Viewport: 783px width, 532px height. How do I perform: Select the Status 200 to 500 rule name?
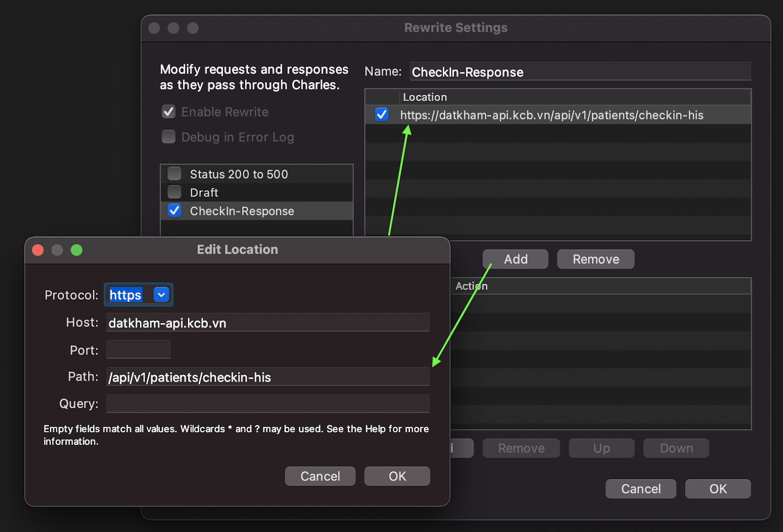point(239,174)
